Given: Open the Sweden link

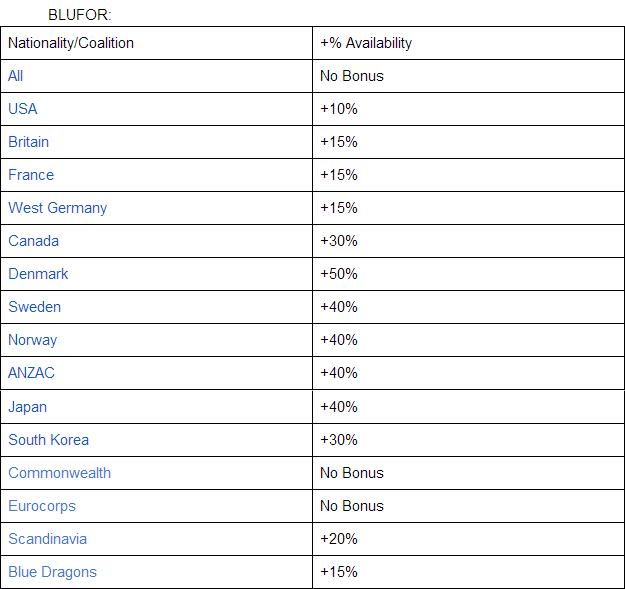Looking at the screenshot, I should (34, 307).
